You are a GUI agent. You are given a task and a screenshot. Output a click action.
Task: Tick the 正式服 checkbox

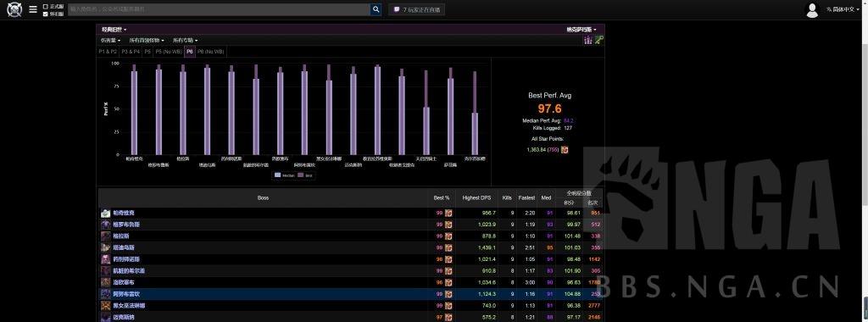46,7
